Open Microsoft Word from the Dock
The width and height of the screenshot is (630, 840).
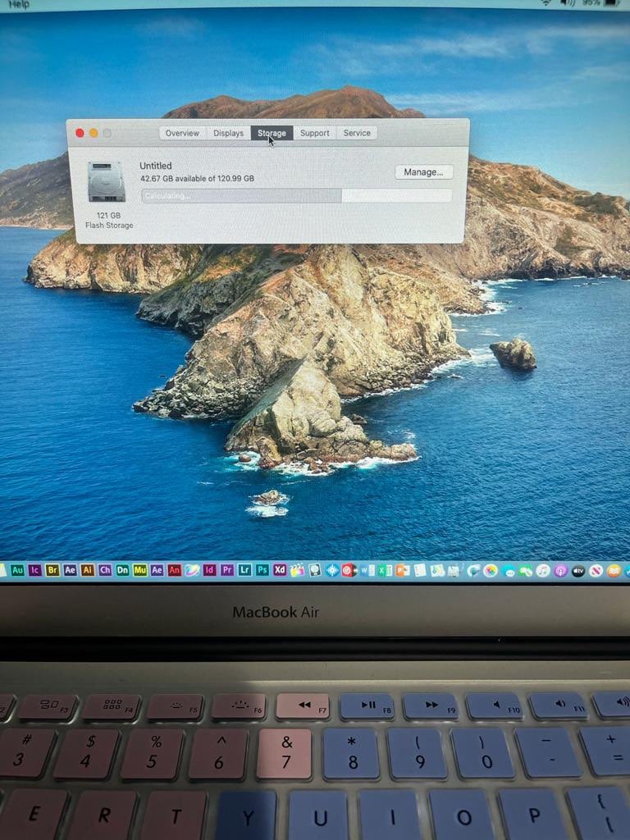(367, 571)
